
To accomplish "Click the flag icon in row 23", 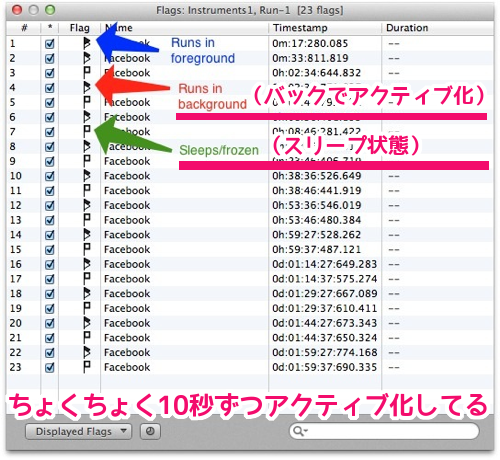I will click(87, 367).
